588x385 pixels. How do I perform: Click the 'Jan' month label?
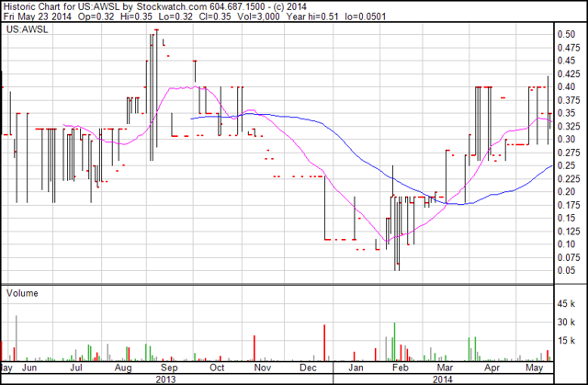(x=356, y=368)
